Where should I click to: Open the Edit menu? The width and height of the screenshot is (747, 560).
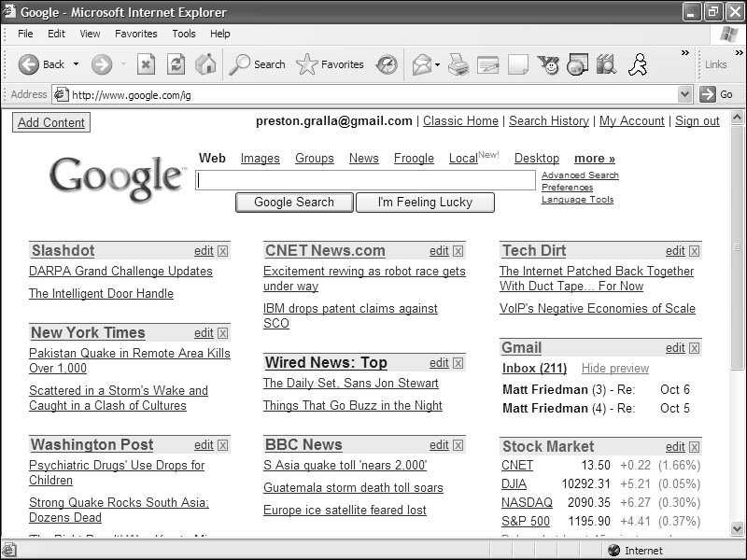56,34
